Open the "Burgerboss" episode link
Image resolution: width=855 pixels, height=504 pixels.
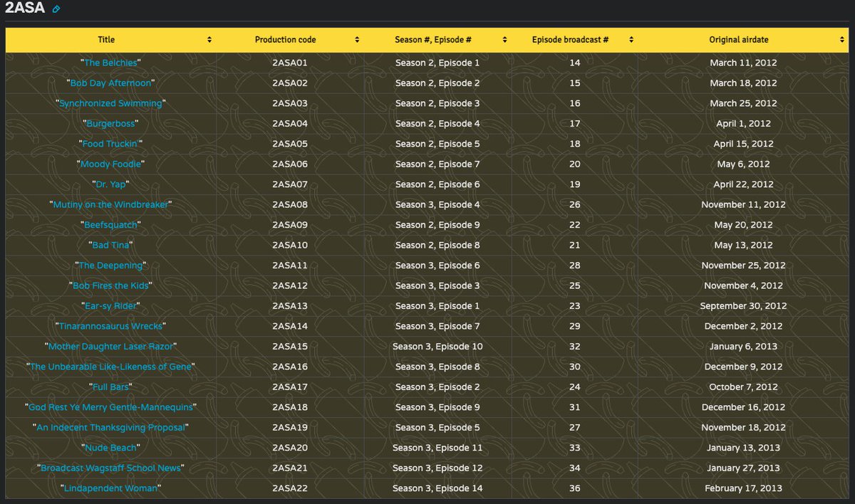[x=110, y=124]
